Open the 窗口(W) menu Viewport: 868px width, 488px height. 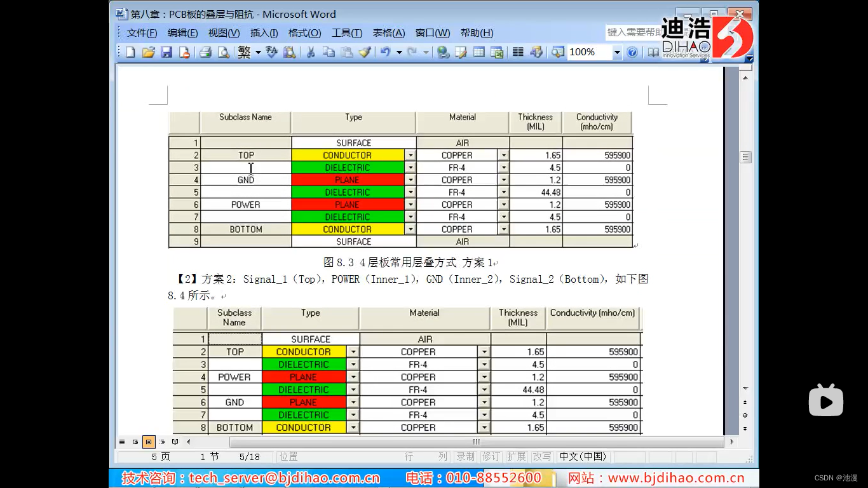(433, 33)
